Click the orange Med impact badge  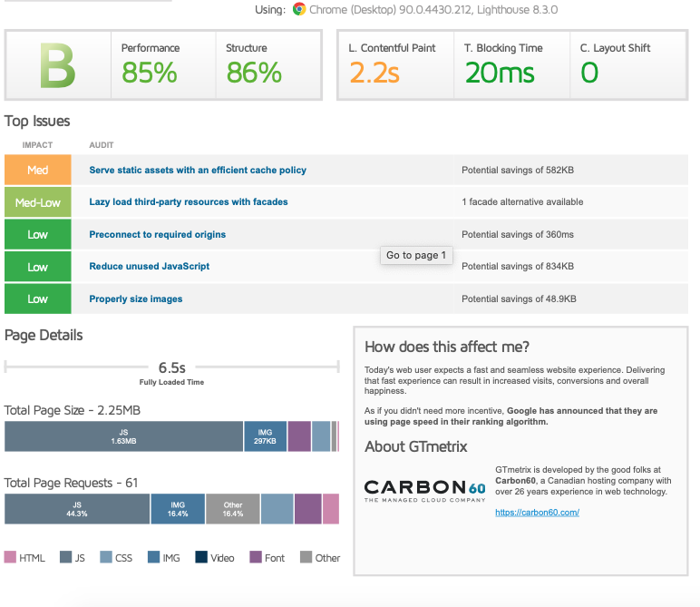[38, 170]
